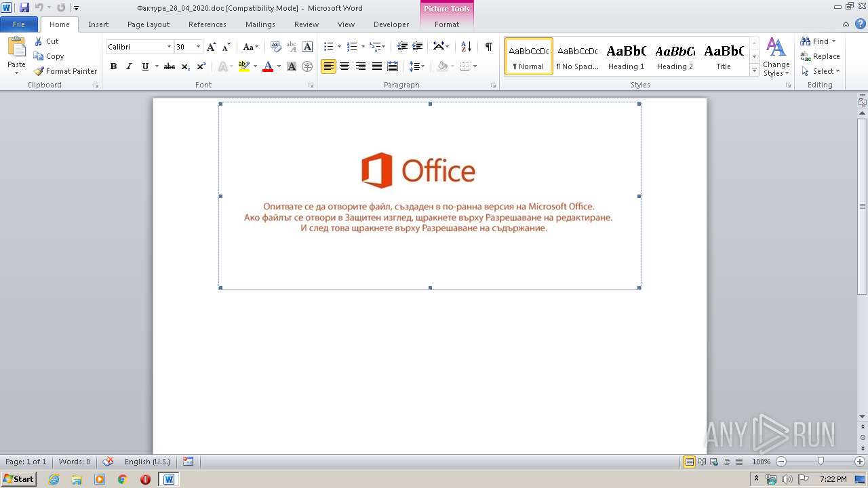Screen dimensions: 868x488
Task: Click the Numbering list icon
Action: click(352, 47)
